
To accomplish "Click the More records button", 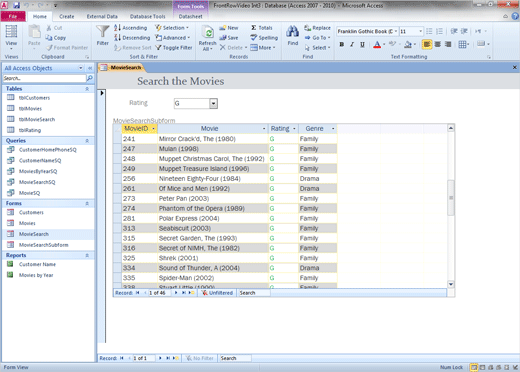I will [x=263, y=48].
